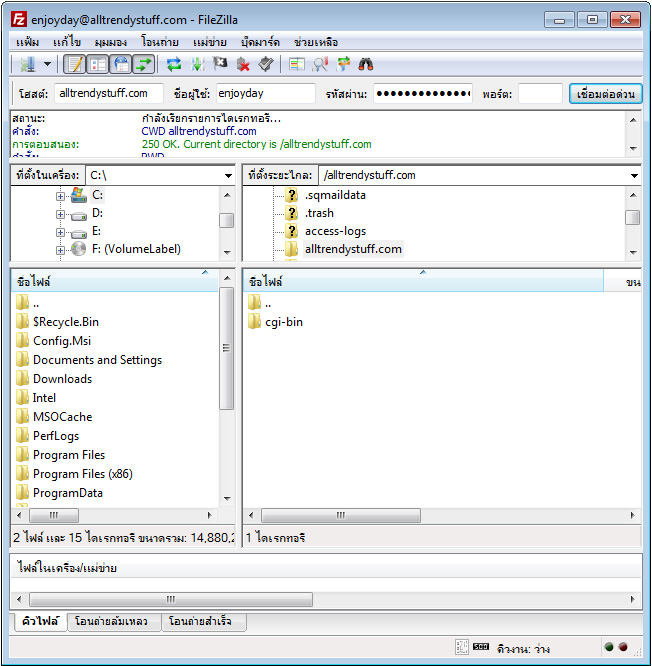Open the directory listing filters icon
This screenshot has height=666, width=652.
point(296,65)
